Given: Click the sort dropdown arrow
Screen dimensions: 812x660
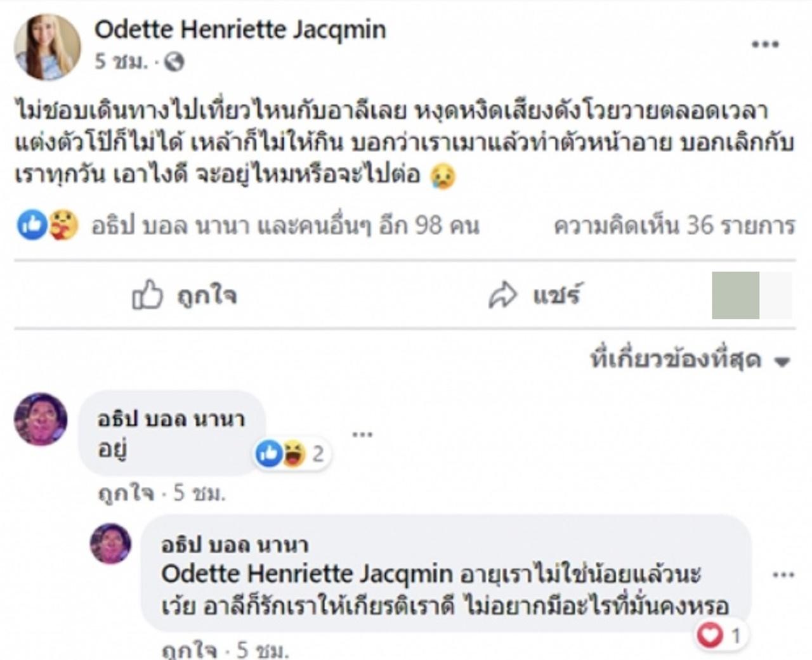Looking at the screenshot, I should (782, 362).
